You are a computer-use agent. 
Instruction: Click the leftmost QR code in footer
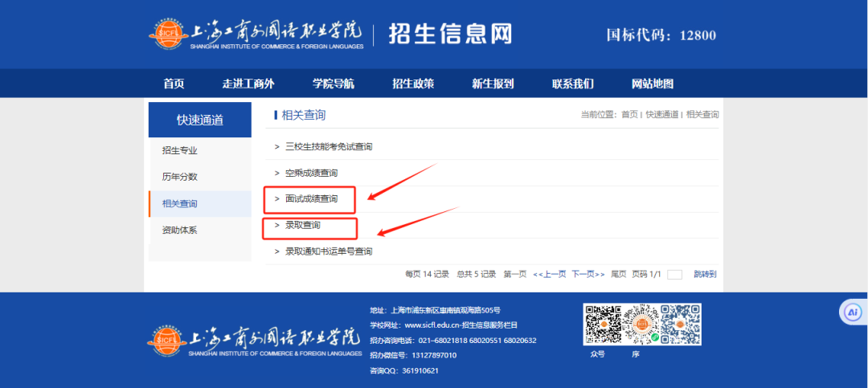pyautogui.click(x=603, y=324)
